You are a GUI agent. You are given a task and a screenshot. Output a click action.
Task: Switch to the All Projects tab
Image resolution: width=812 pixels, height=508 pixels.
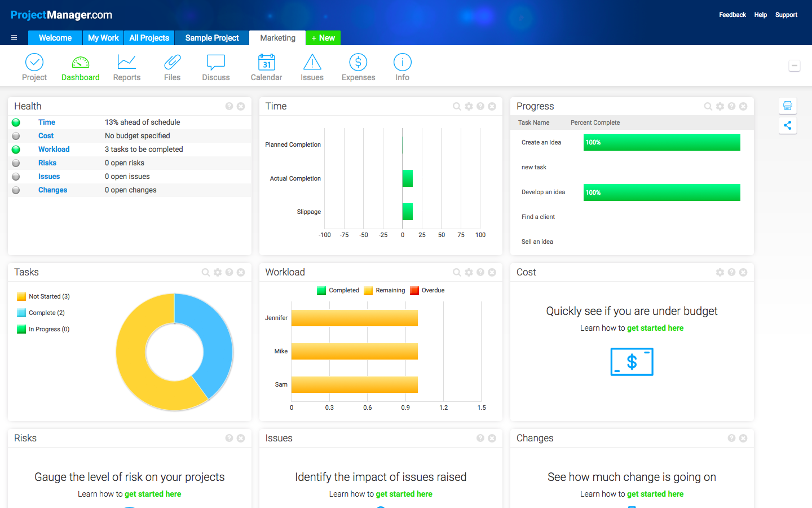[149, 38]
